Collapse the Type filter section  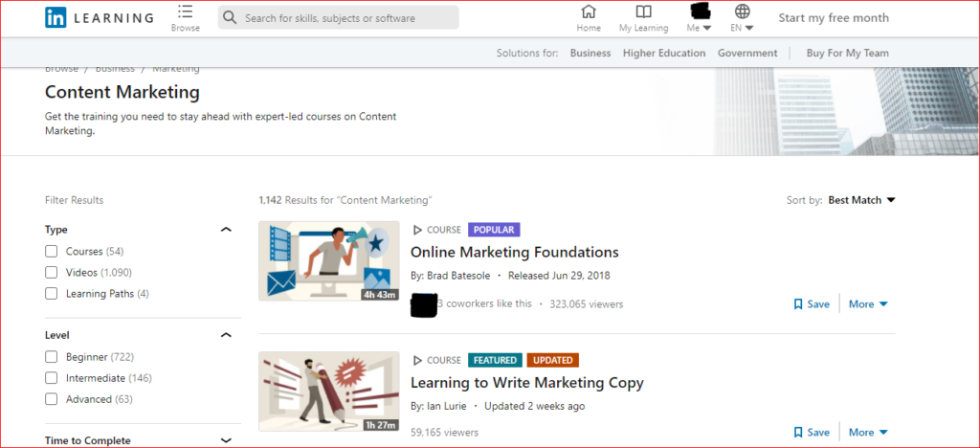point(226,230)
